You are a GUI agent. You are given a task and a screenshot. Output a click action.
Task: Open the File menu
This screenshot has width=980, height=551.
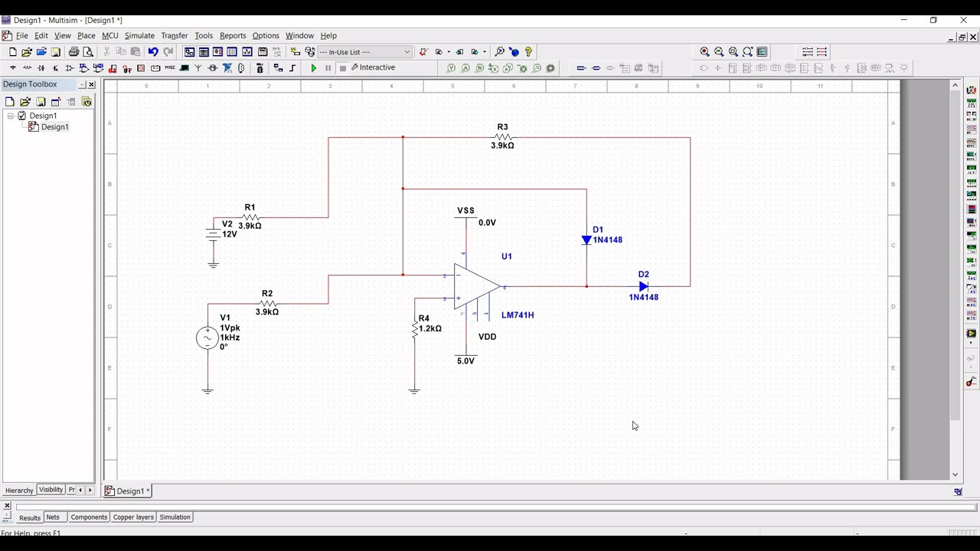pyautogui.click(x=22, y=36)
